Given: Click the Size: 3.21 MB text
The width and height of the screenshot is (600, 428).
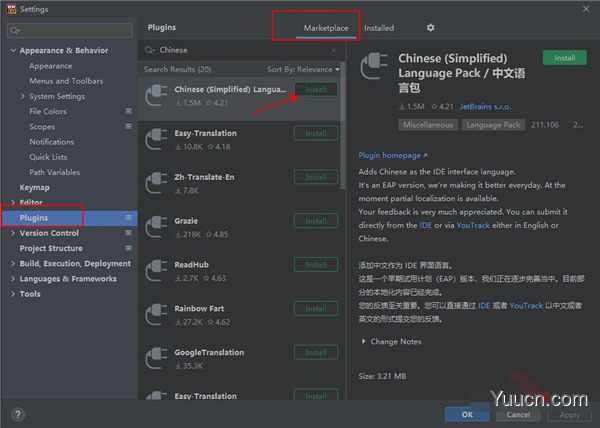Looking at the screenshot, I should [382, 376].
